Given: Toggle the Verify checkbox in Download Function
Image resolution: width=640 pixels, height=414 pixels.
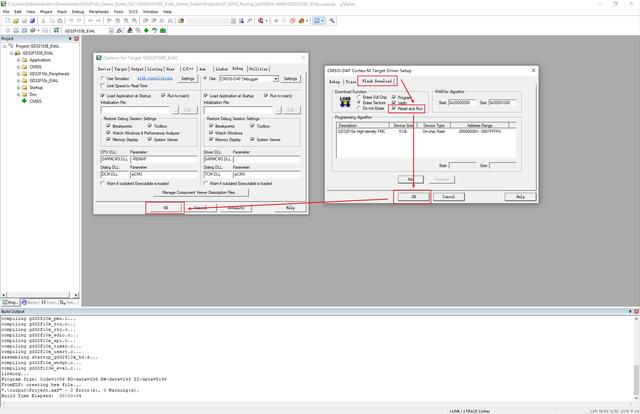Looking at the screenshot, I should point(394,102).
